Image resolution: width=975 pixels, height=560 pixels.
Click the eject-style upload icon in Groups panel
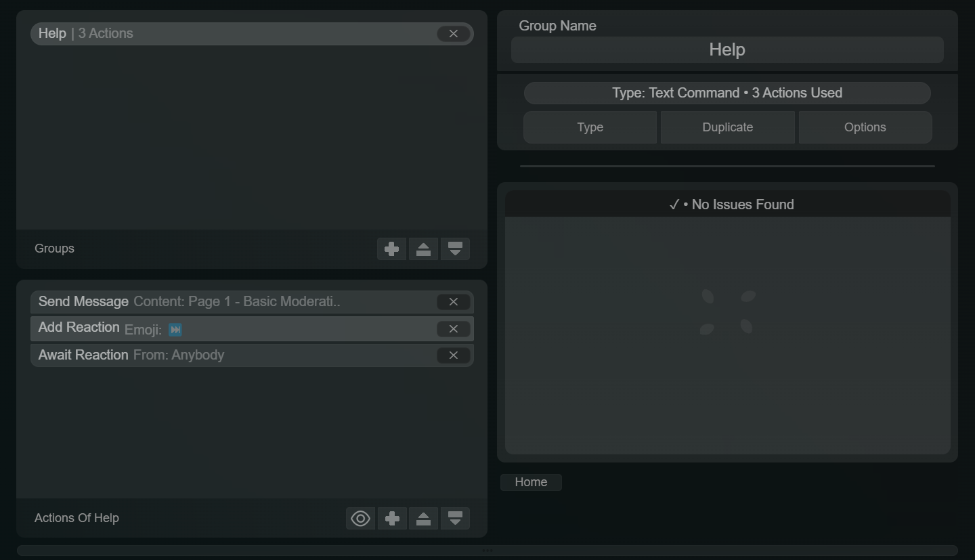tap(423, 249)
